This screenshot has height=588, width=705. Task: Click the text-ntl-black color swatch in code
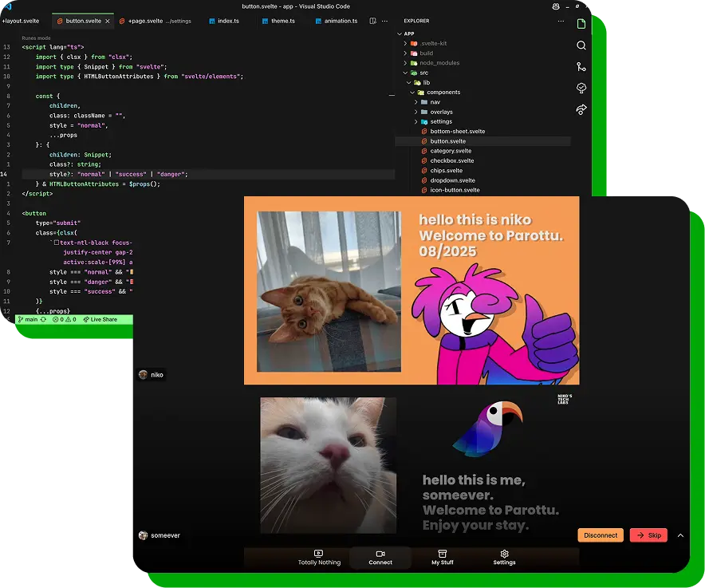point(57,243)
